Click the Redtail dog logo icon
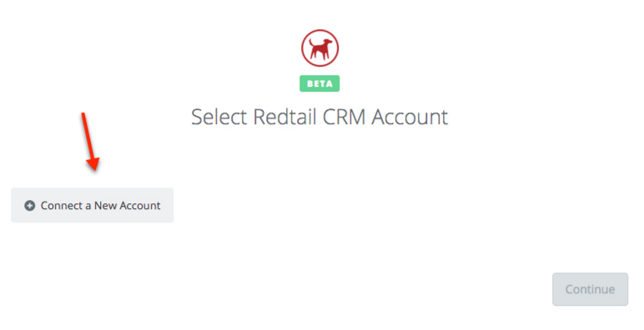Screen dimensions: 644x330 [320, 48]
